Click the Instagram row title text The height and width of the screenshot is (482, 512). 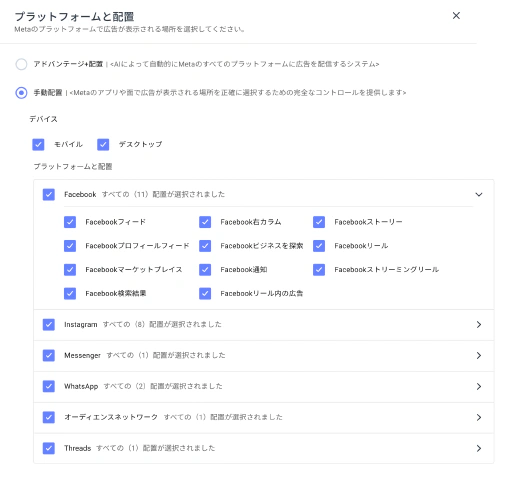(x=81, y=325)
